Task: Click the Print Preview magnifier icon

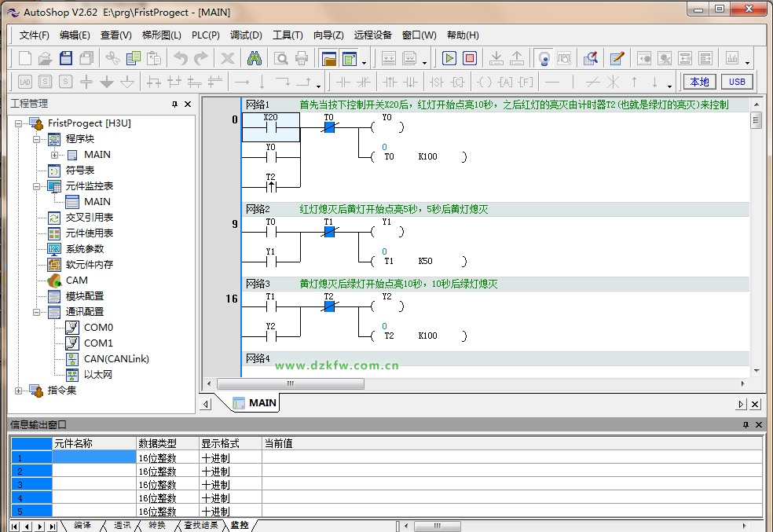Action: [x=280, y=58]
